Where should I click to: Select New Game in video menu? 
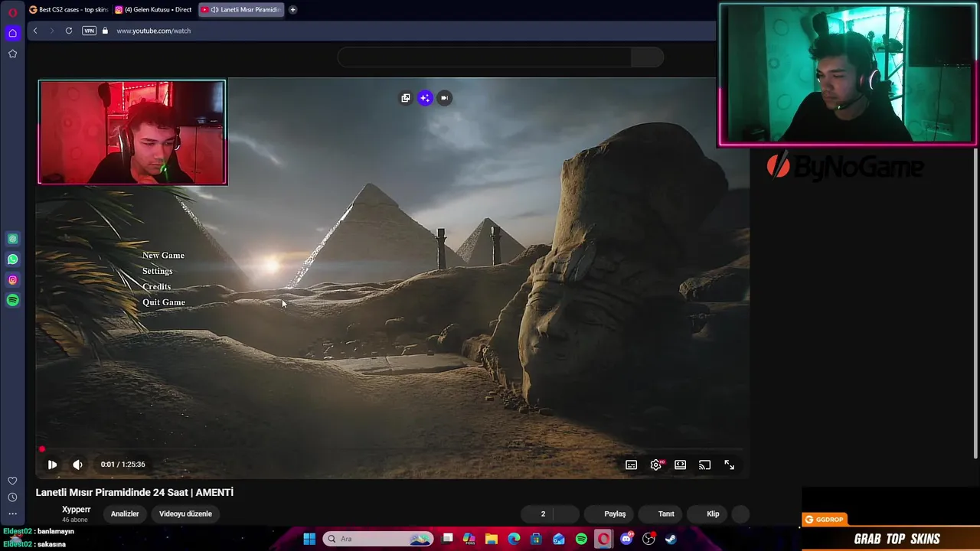coord(163,256)
